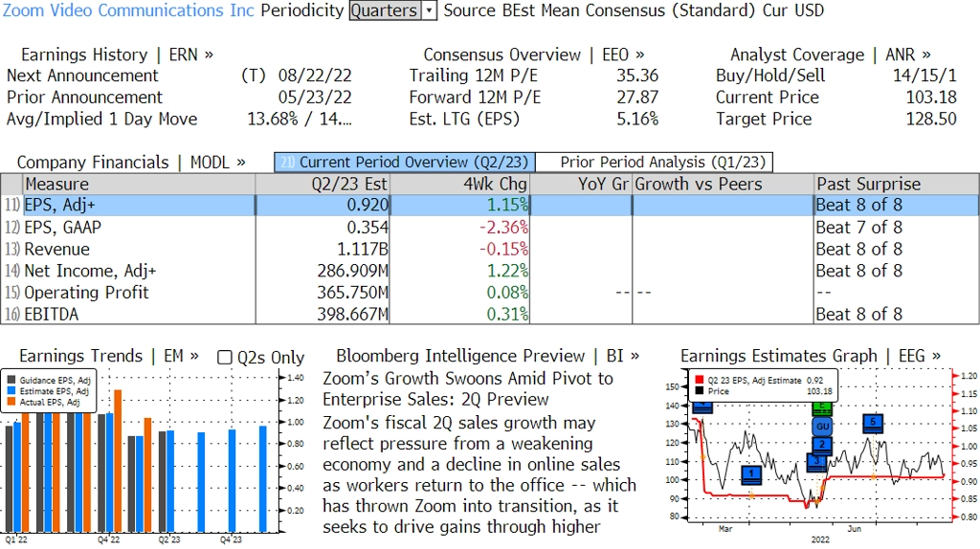Click the Q2/23 Est column header
980x549 pixels.
(x=323, y=185)
